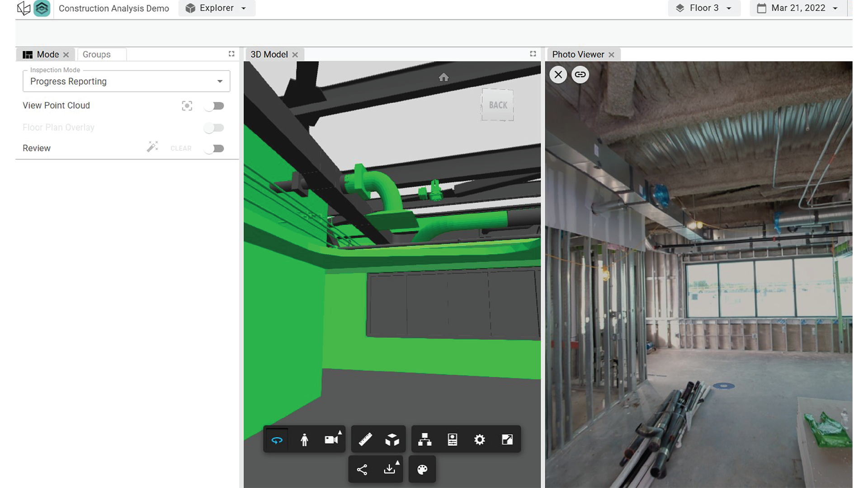Open the section box tool
Viewport: 868px width, 488px height.
(x=392, y=440)
